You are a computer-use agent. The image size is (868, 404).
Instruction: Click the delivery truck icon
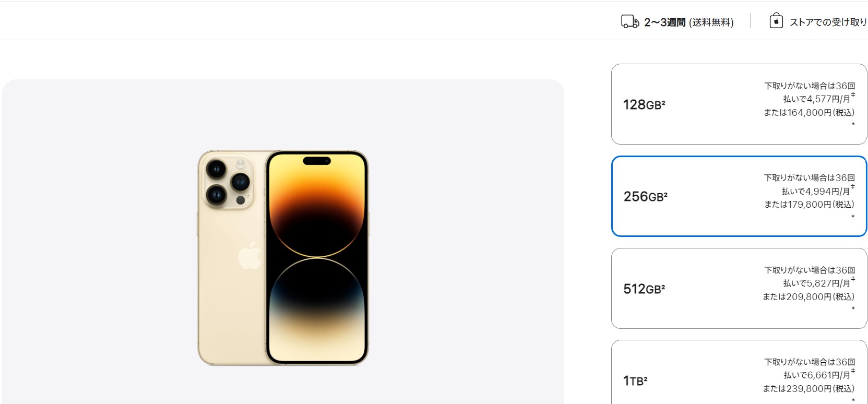pos(630,21)
